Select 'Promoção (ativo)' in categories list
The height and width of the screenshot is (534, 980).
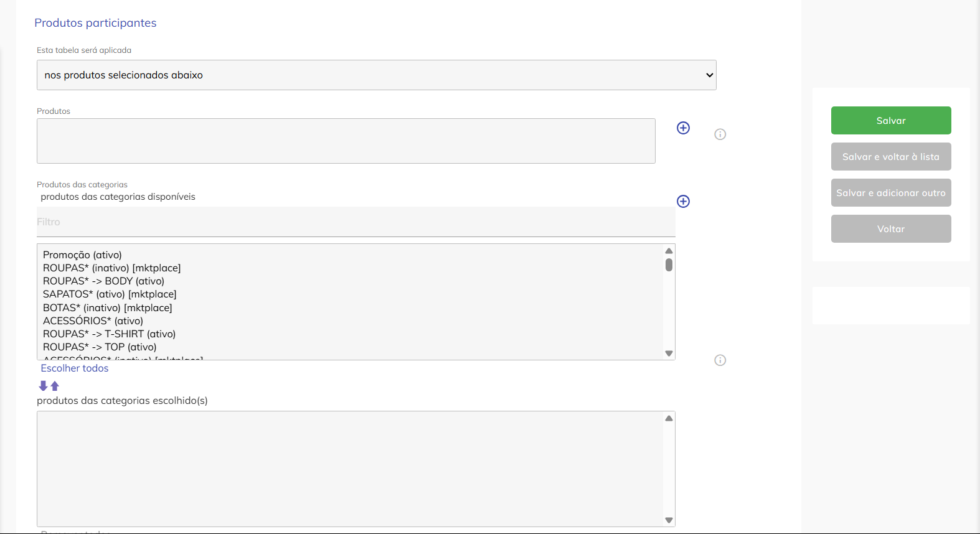click(x=82, y=255)
